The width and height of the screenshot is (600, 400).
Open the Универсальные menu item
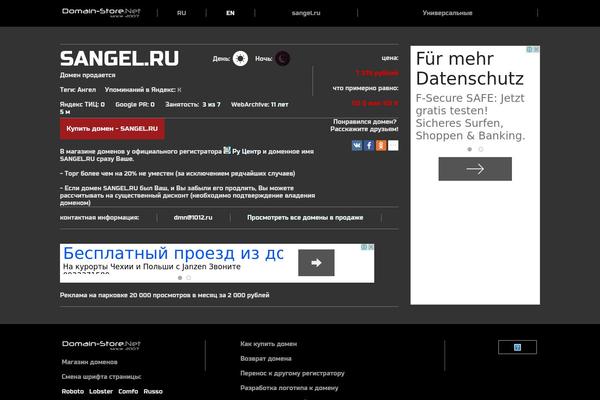pos(447,13)
